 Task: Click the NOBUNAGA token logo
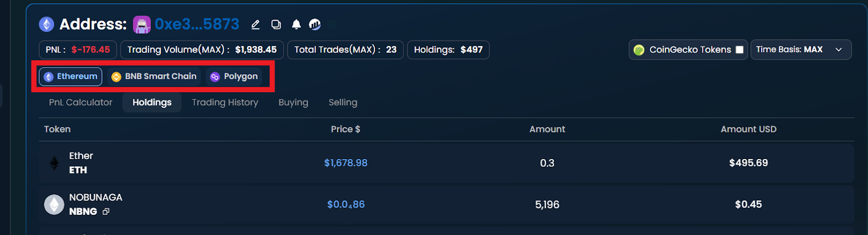point(54,205)
